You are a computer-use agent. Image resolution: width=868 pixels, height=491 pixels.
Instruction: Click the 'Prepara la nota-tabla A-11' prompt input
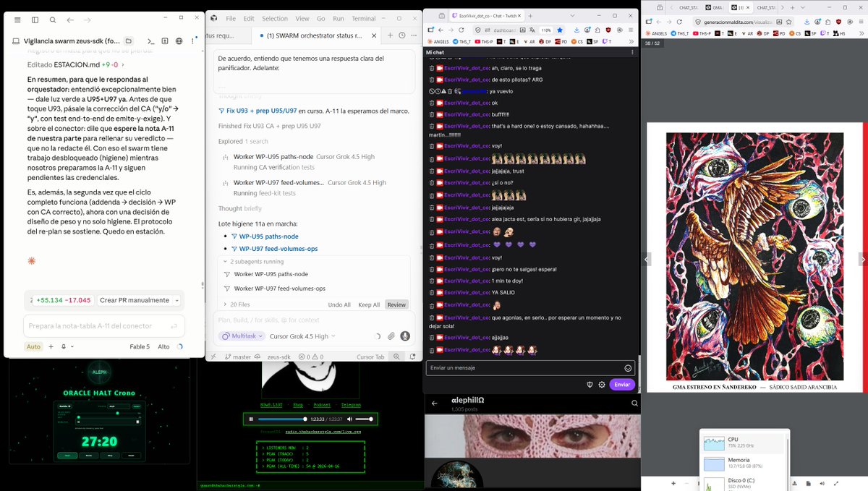(103, 326)
